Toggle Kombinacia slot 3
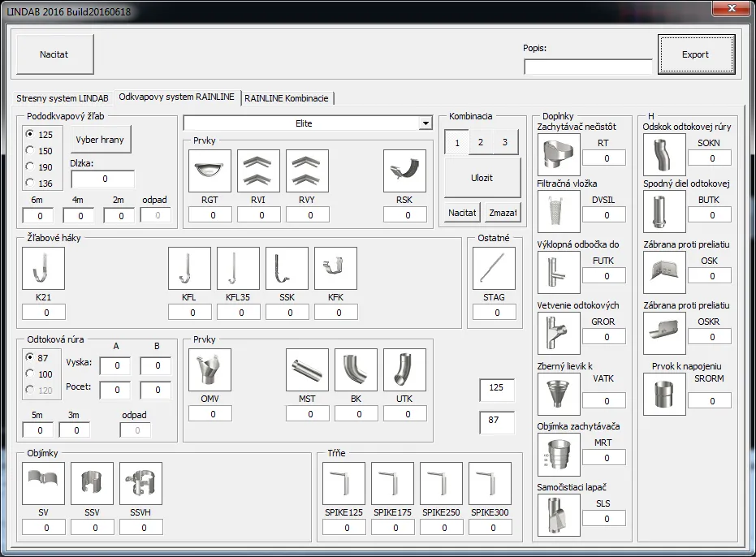Screen dimensions: 756x557 [505, 142]
